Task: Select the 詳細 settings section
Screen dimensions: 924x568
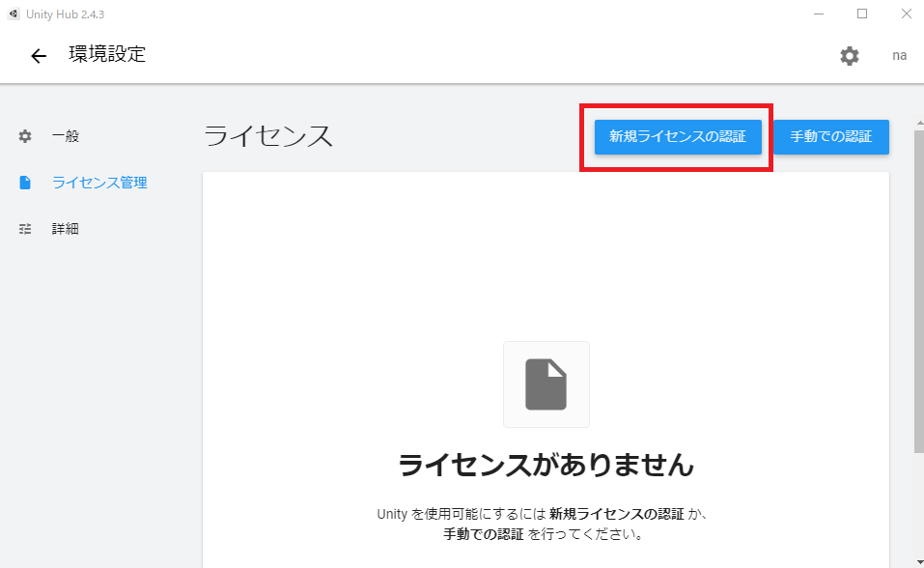Action: [x=67, y=228]
